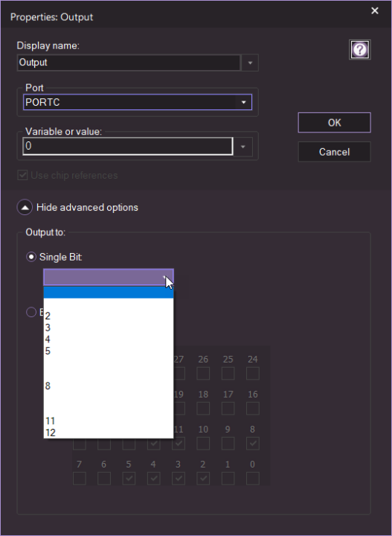Collapse advanced options with the arrow icon
This screenshot has height=536, width=392.
click(x=25, y=207)
